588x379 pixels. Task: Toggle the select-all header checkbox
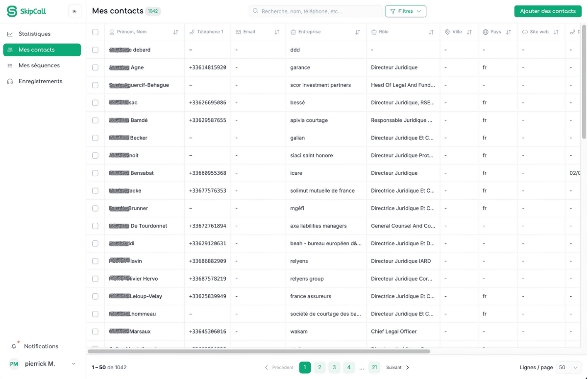[x=95, y=32]
